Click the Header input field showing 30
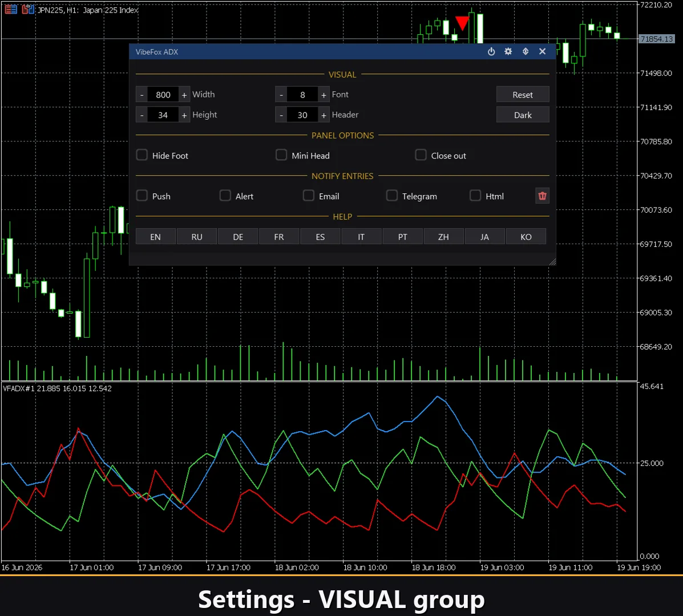Viewport: 683px width, 616px height. [x=302, y=115]
